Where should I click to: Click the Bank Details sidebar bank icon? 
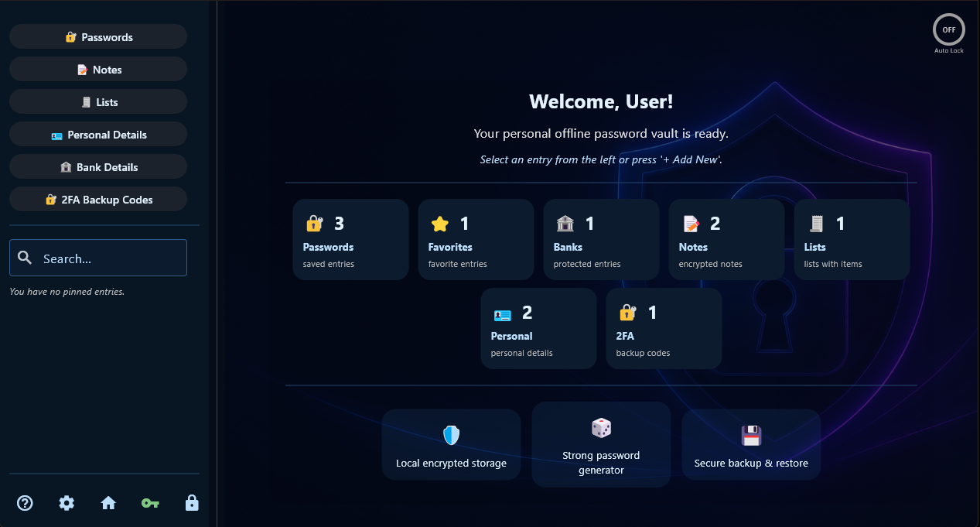pyautogui.click(x=66, y=166)
